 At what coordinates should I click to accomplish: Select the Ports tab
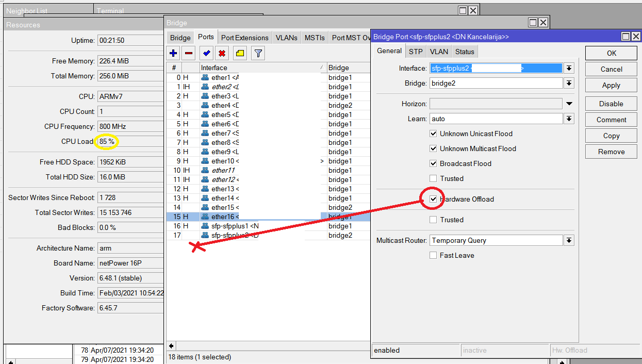pos(206,37)
